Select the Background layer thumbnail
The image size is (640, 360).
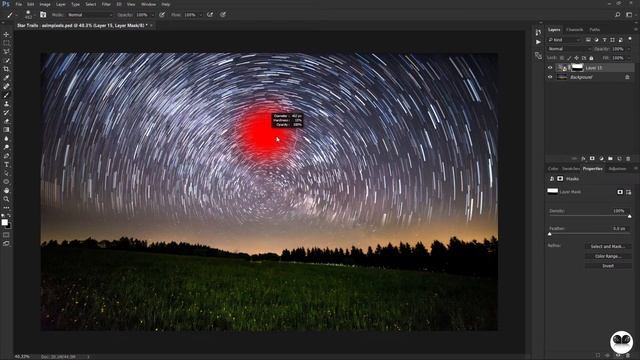(562, 77)
